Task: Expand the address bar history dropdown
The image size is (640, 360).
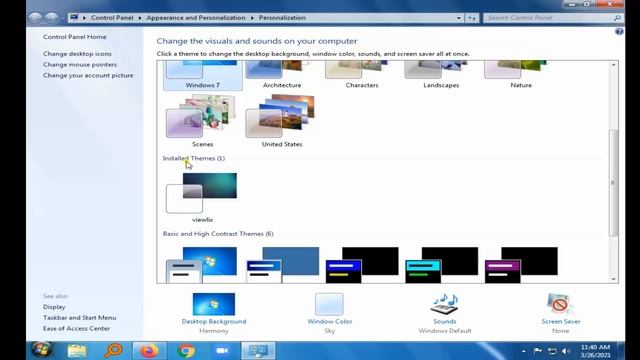Action: tap(459, 18)
